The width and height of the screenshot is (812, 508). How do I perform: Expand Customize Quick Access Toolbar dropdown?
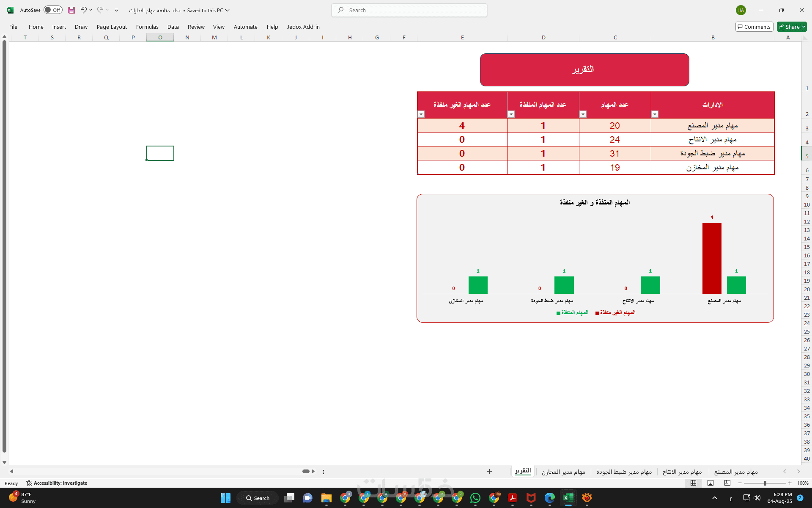click(116, 10)
